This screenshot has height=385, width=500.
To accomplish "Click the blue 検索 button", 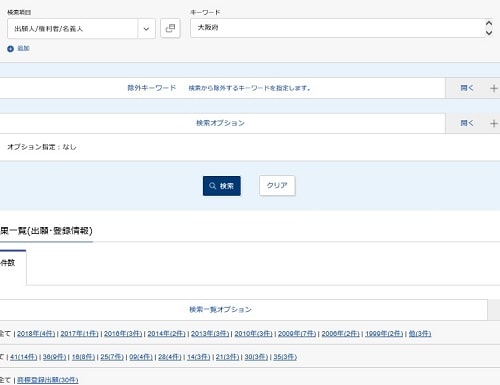I will tap(222, 186).
